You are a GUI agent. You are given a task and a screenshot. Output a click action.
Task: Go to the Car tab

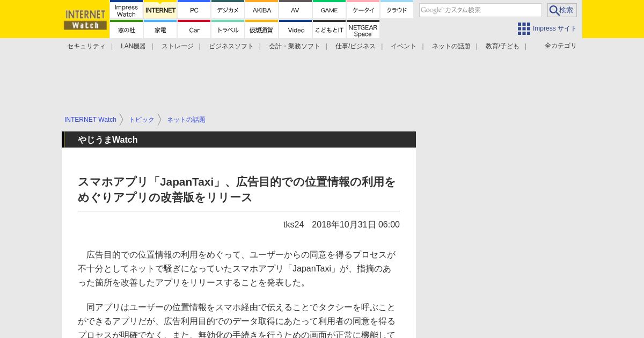click(194, 29)
